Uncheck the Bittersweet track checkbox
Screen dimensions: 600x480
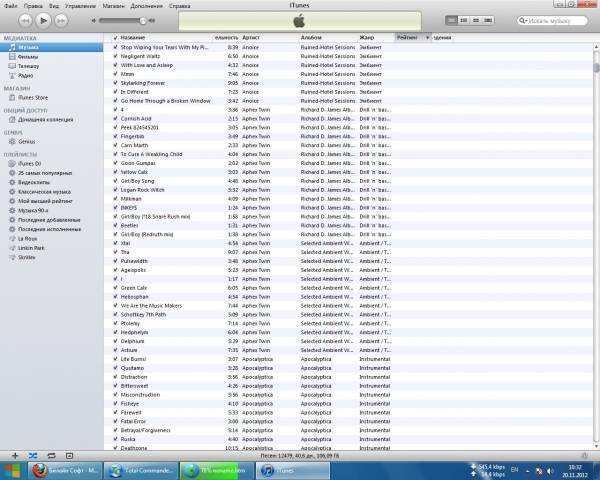coord(115,386)
